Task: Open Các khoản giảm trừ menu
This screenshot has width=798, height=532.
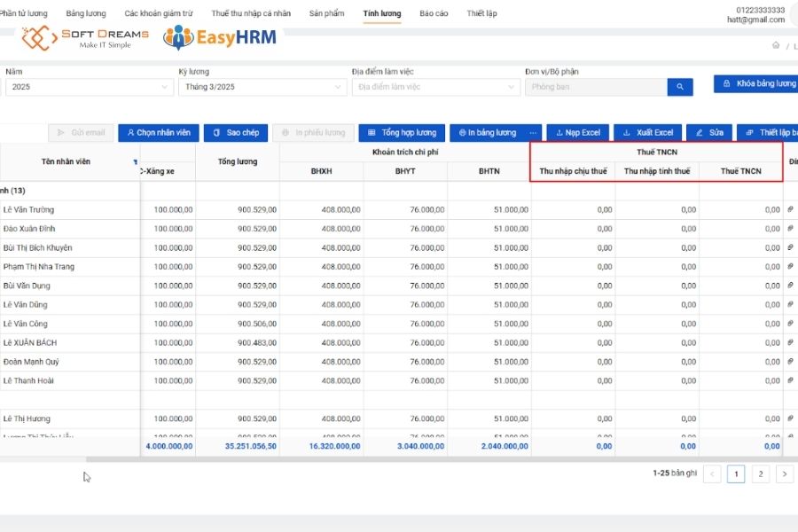Action: click(159, 13)
